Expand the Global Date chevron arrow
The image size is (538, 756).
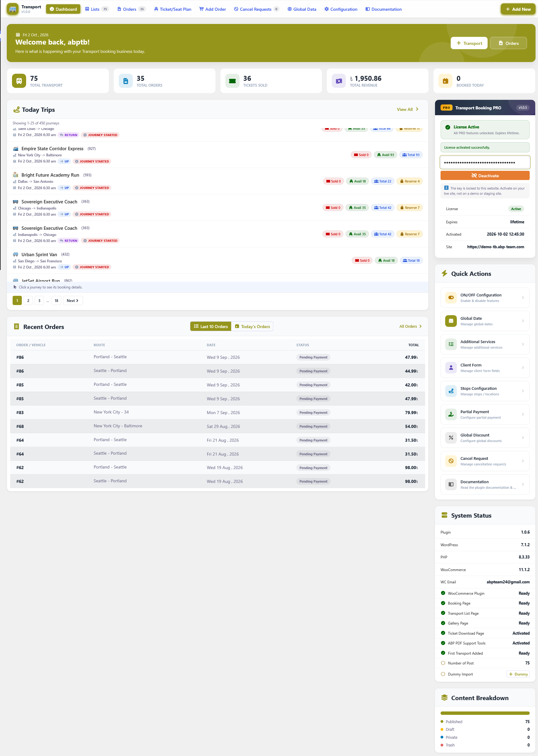(523, 321)
